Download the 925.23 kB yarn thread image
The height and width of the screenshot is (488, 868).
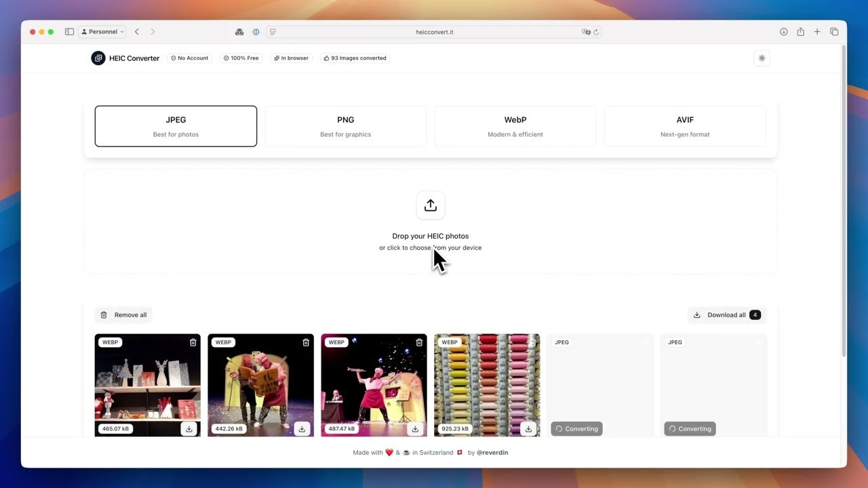(x=528, y=428)
